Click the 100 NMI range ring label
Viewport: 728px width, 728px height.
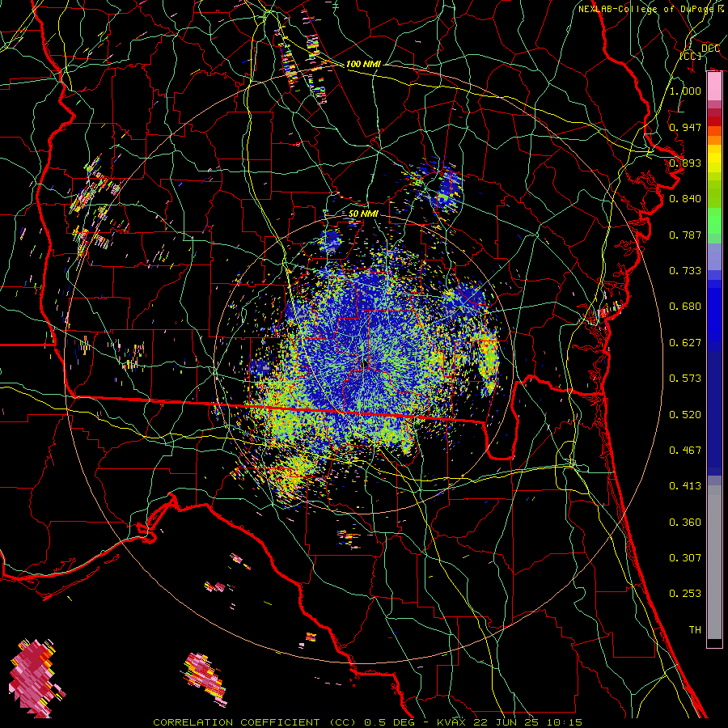(x=363, y=64)
